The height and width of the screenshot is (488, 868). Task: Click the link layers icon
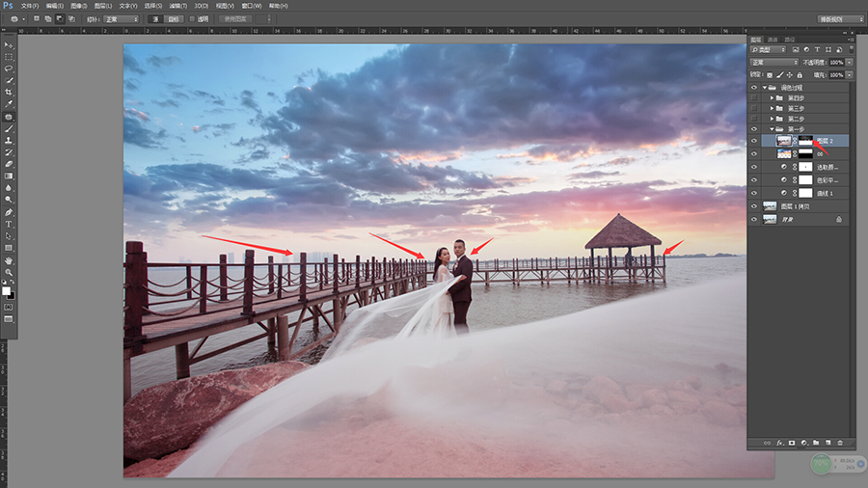[x=767, y=443]
